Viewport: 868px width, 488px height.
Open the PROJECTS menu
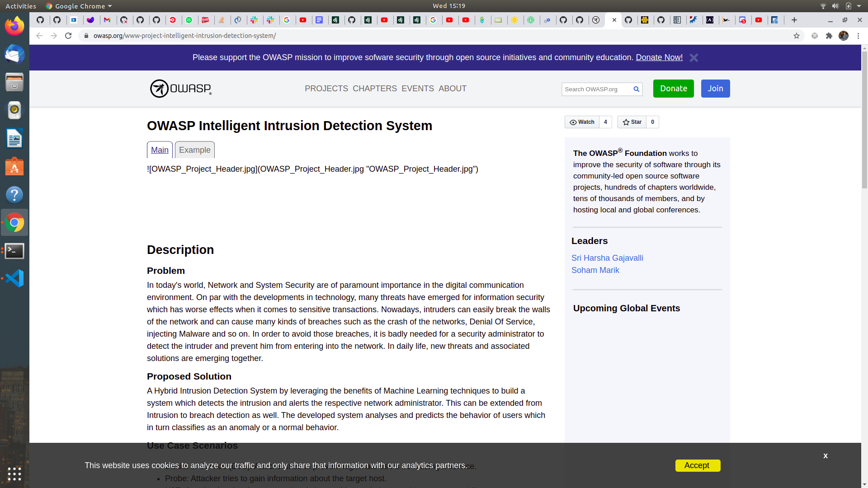pyautogui.click(x=326, y=89)
